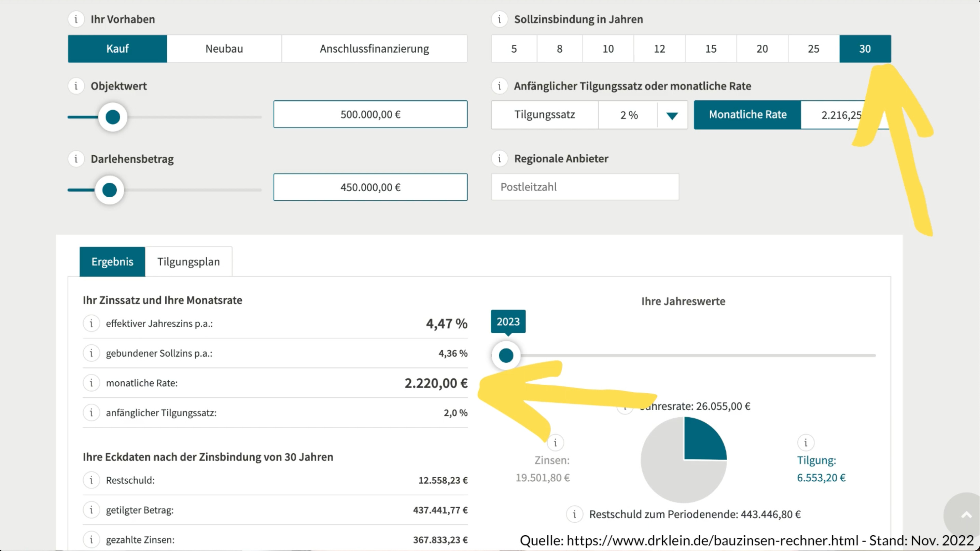The height and width of the screenshot is (551, 980).
Task: Click the Tilgung 6.553,20 € value
Action: (x=821, y=478)
